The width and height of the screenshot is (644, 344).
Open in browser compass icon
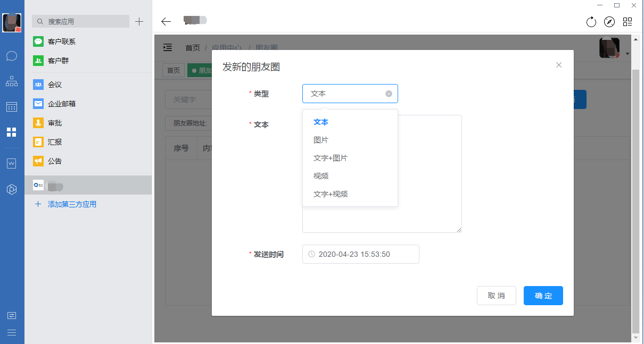tap(609, 22)
